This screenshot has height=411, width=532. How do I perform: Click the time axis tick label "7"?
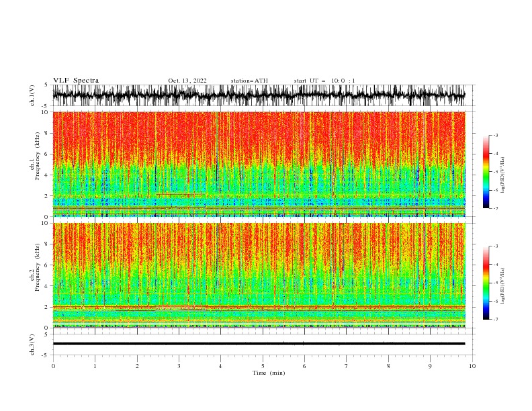point(347,366)
